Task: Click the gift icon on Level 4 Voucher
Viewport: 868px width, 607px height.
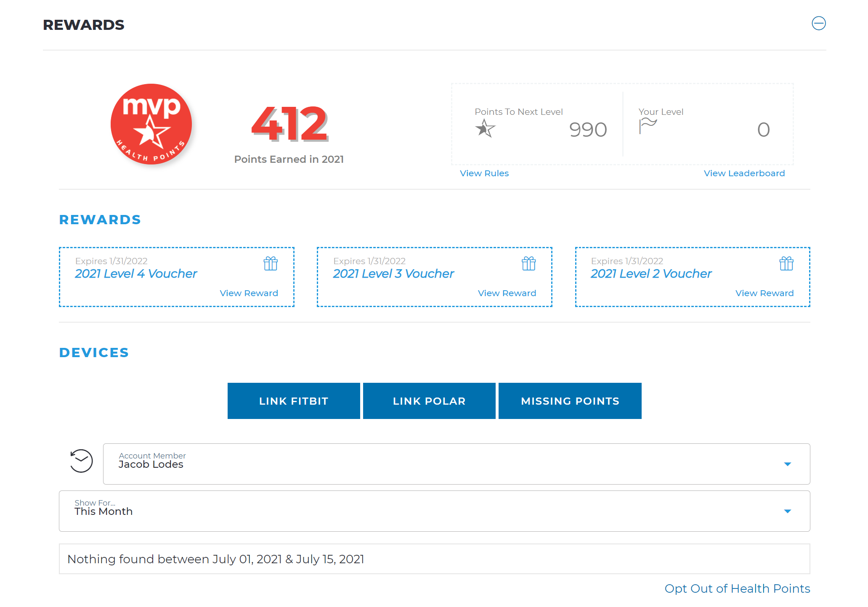Action: [271, 264]
